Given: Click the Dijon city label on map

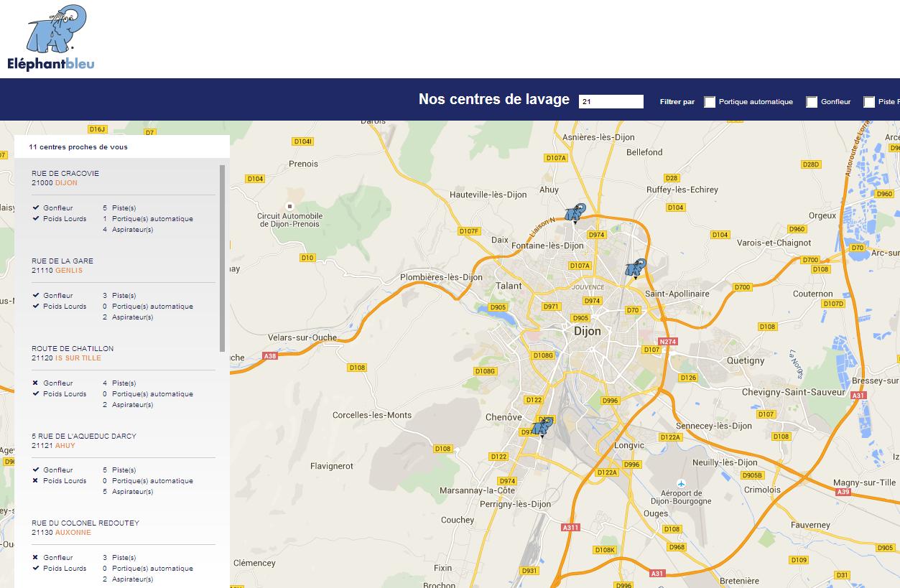Looking at the screenshot, I should (588, 332).
